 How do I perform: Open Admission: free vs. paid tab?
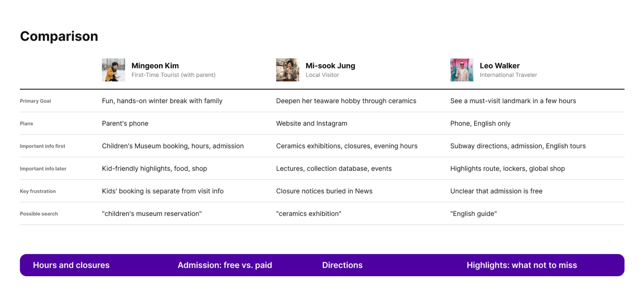click(225, 265)
